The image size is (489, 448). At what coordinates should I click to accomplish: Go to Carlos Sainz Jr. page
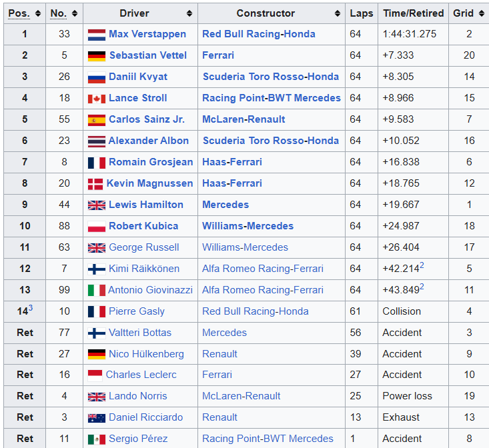[147, 119]
